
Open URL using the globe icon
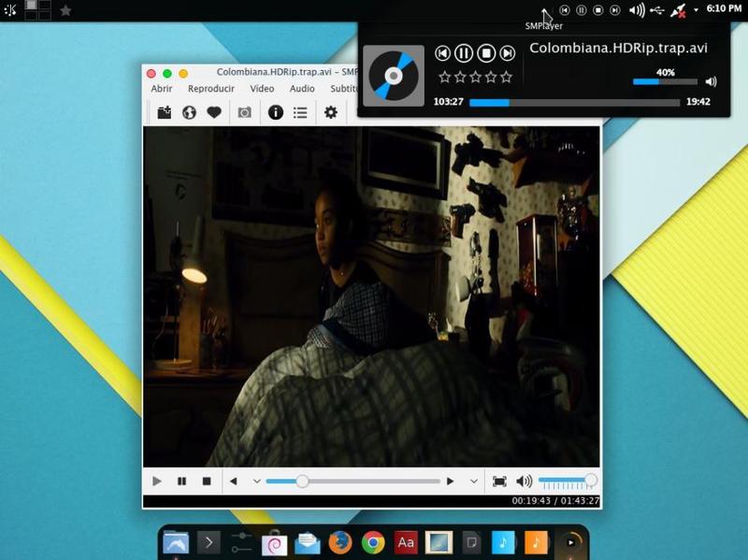tap(190, 112)
